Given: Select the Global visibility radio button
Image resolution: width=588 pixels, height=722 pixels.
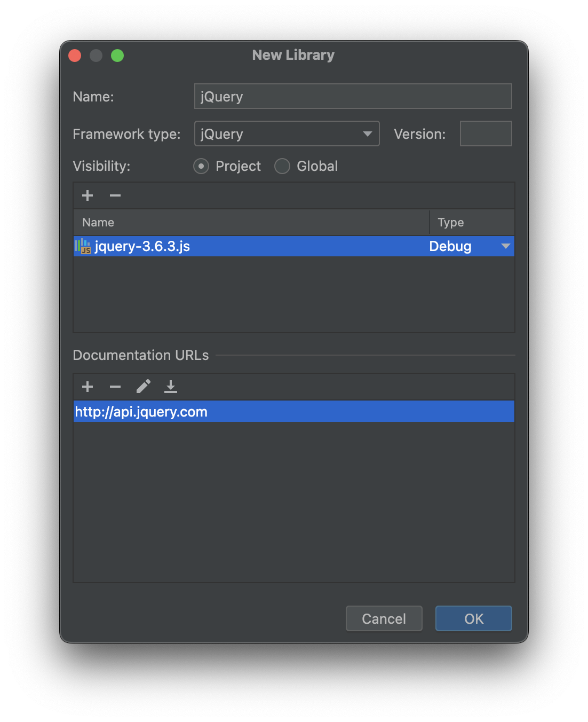Looking at the screenshot, I should click(282, 166).
